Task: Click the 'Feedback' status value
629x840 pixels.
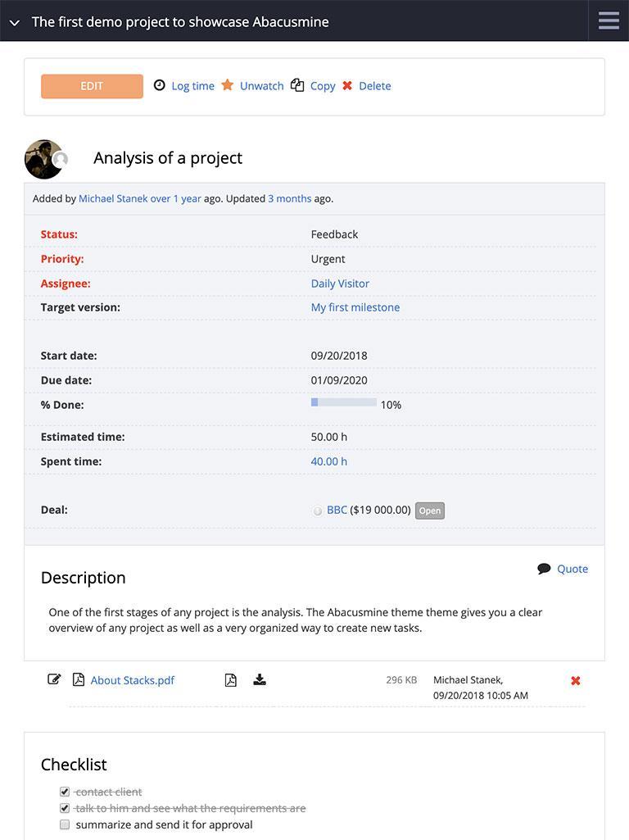Action: (x=334, y=234)
